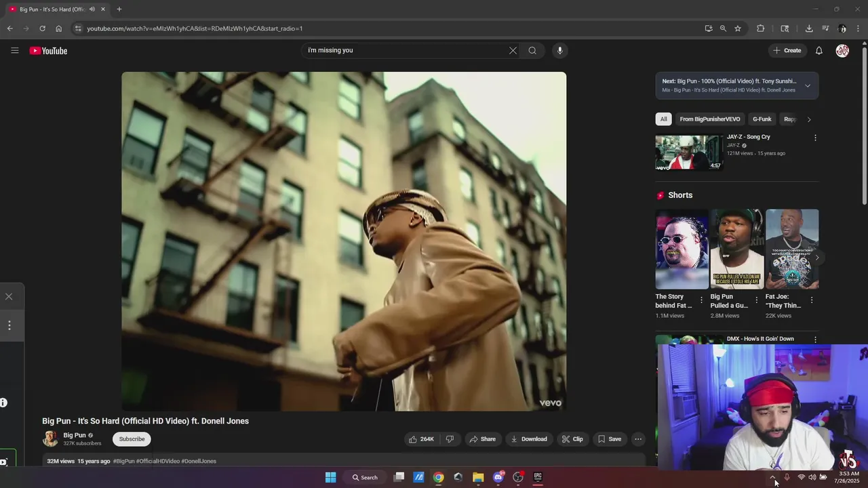Save the video to a playlist
Image resolution: width=868 pixels, height=488 pixels.
[610, 439]
